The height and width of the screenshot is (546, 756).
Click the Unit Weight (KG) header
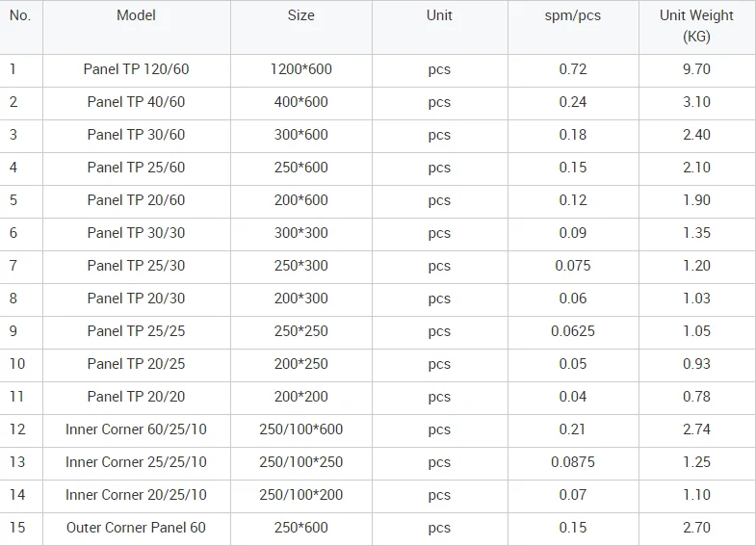(x=696, y=26)
